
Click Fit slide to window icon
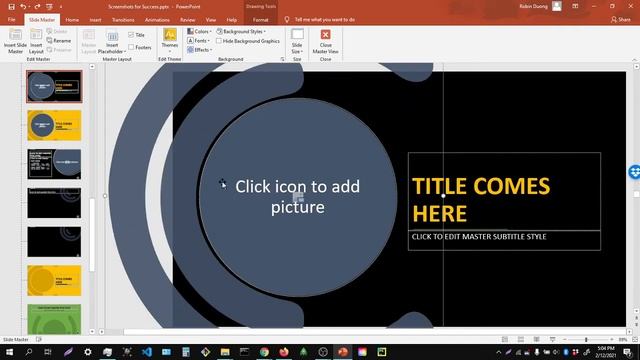click(x=635, y=340)
